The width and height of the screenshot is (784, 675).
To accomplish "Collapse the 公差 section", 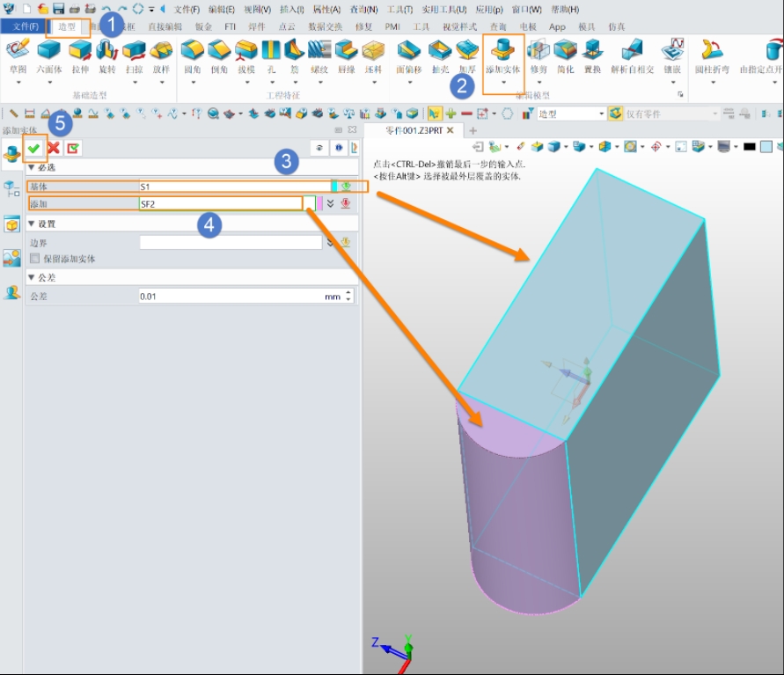I will click(32, 277).
